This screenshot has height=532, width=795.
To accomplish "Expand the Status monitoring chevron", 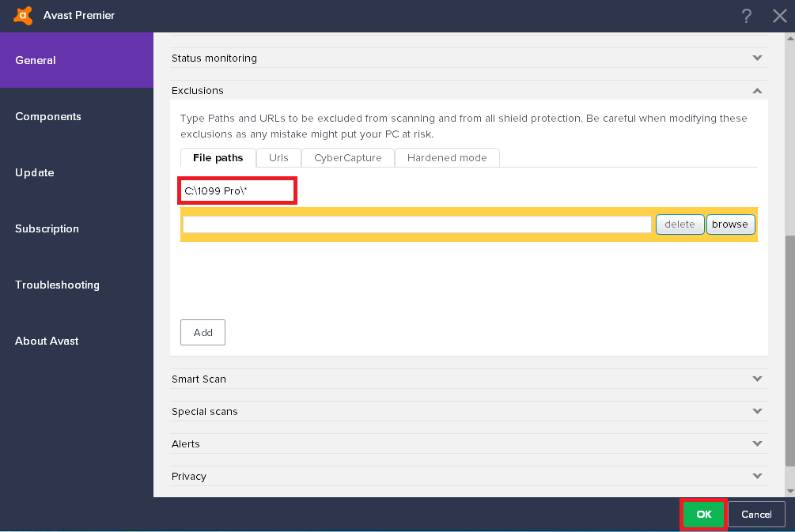I will point(758,58).
